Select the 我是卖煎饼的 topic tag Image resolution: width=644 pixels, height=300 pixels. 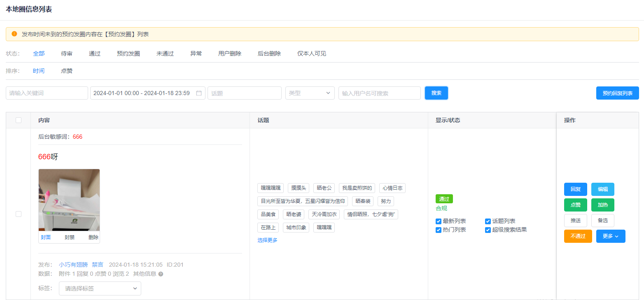tap(357, 188)
